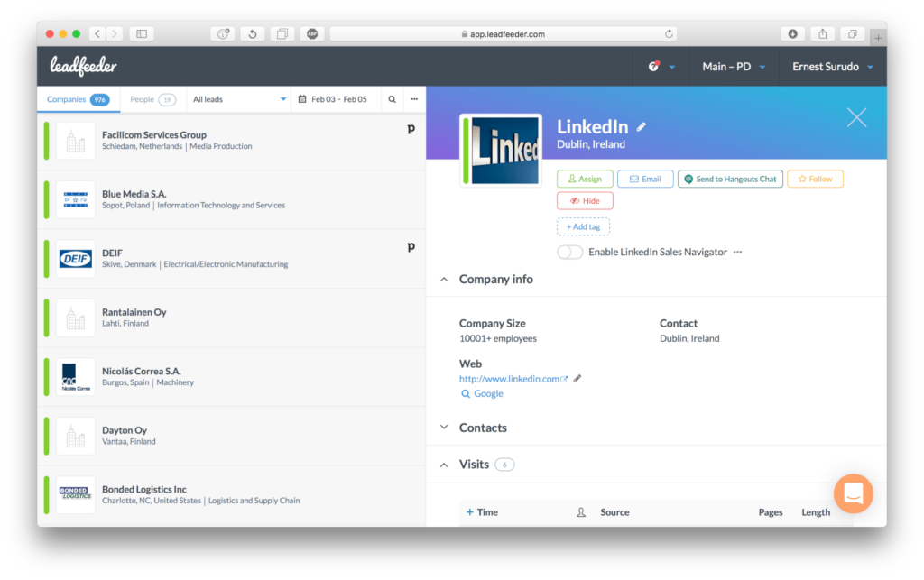Open dropdown arrow next to help icon
The height and width of the screenshot is (580, 924).
pos(671,67)
